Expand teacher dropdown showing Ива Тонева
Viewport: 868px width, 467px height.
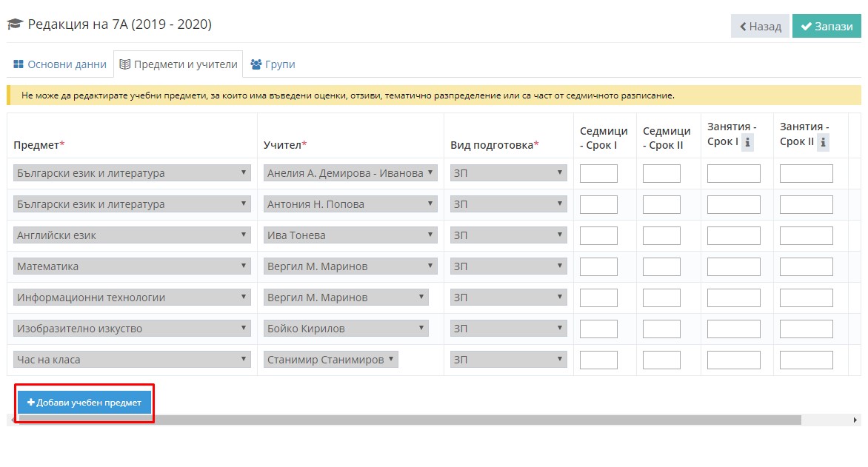coord(350,235)
